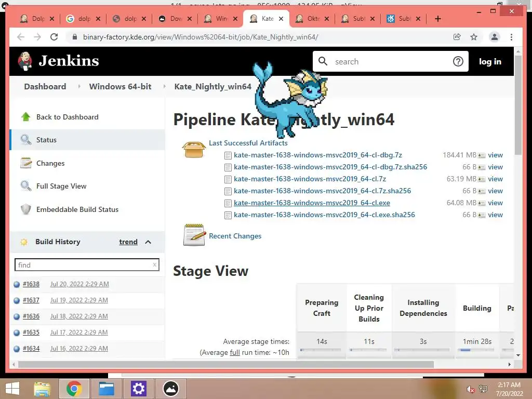Click the share page icon in address bar
532x399 pixels.
click(x=457, y=37)
